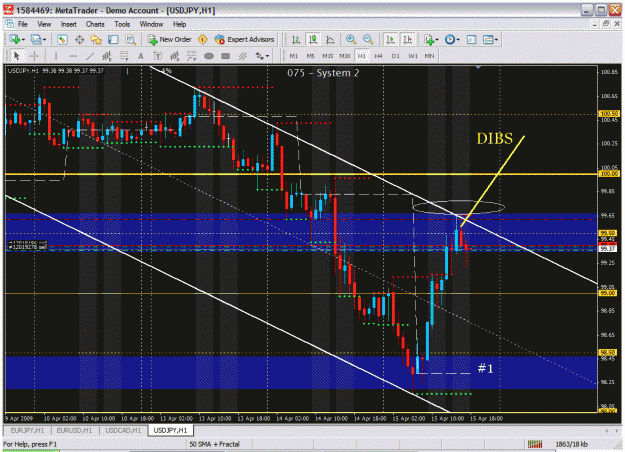
Task: Select the H4 timeframe button
Action: point(378,56)
